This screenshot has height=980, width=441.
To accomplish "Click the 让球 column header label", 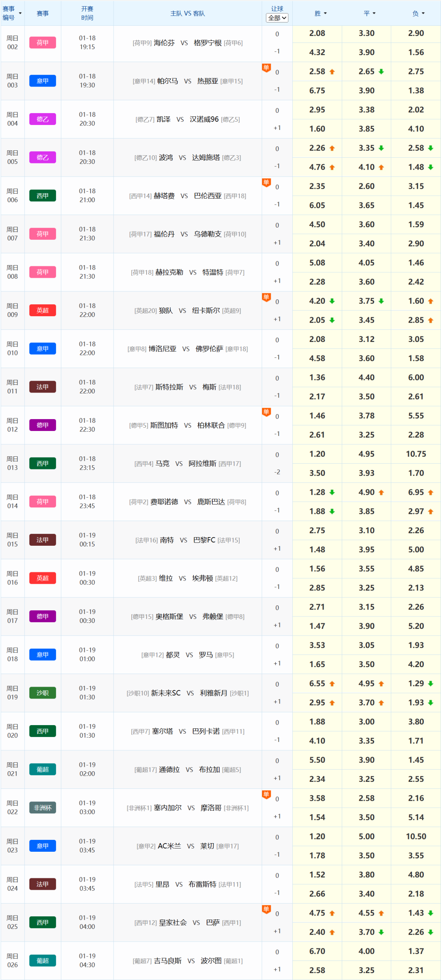I will click(277, 9).
